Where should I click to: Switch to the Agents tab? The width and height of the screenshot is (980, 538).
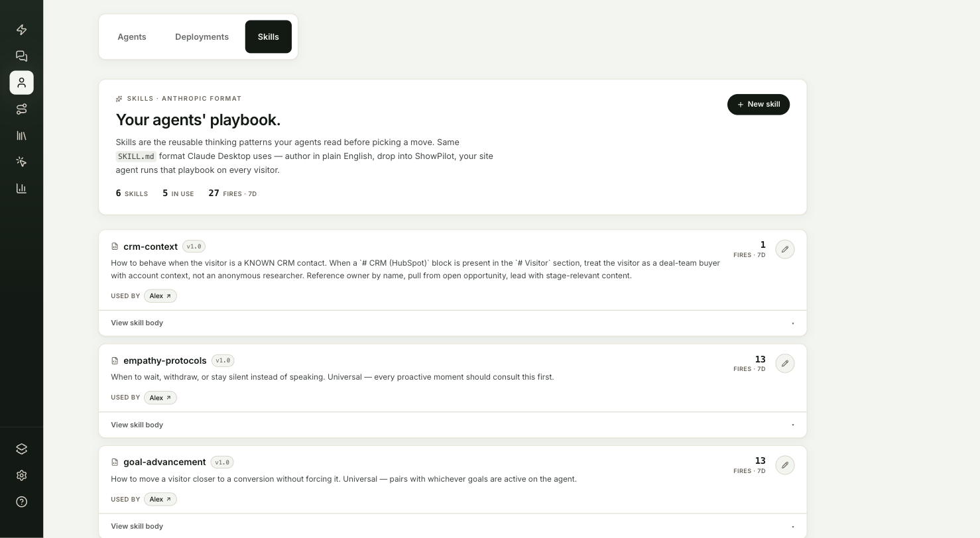[132, 37]
